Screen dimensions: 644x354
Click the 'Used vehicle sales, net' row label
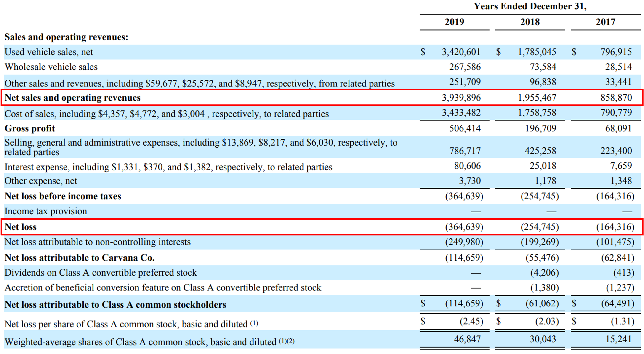click(x=49, y=52)
